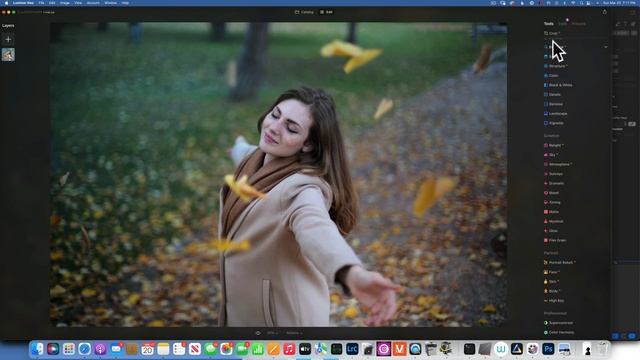Open the Trash in the dock
Viewport: 640px width, 360px height.
603,349
